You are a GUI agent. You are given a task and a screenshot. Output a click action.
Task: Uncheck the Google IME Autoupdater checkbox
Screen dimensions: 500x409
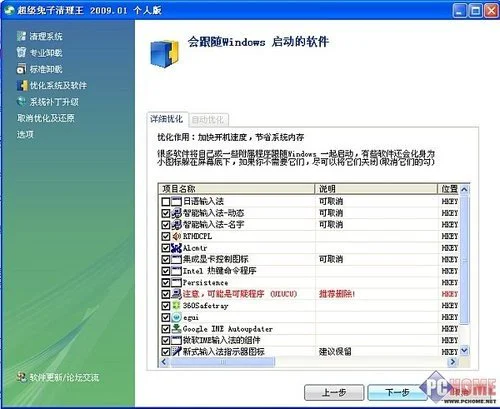click(x=166, y=329)
